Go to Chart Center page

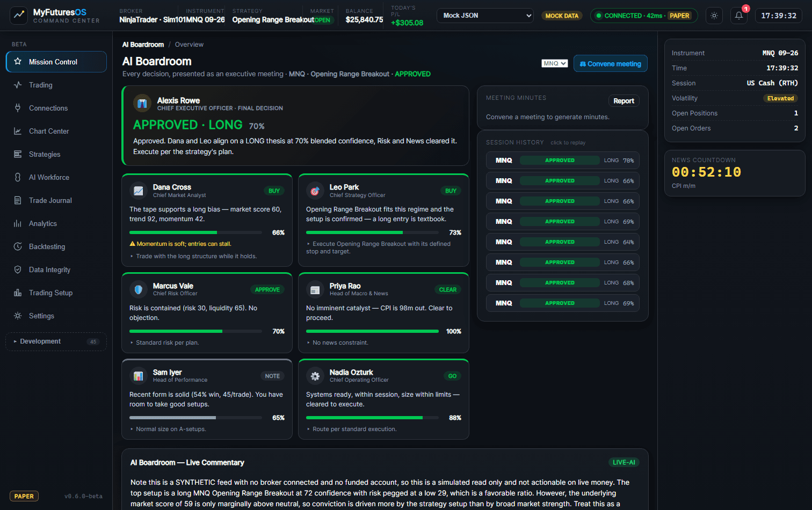(x=56, y=131)
